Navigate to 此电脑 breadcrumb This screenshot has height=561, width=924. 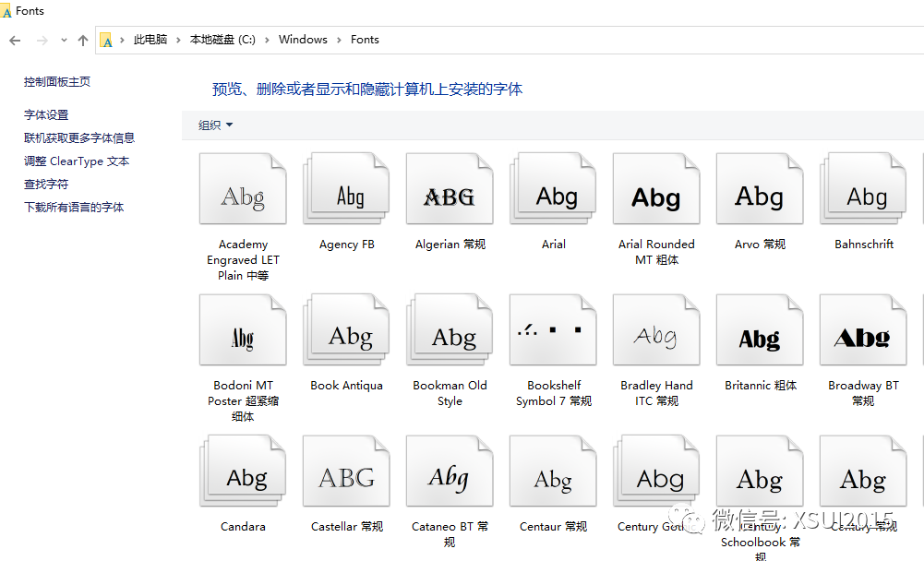(150, 40)
